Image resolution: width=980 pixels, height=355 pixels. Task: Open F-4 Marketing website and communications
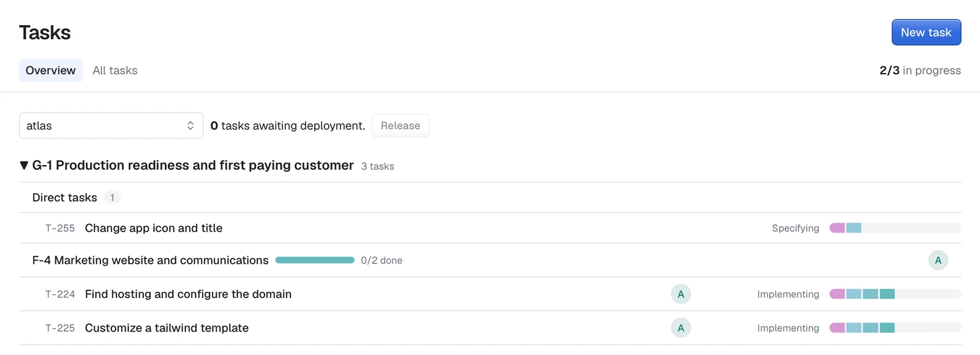tap(151, 261)
